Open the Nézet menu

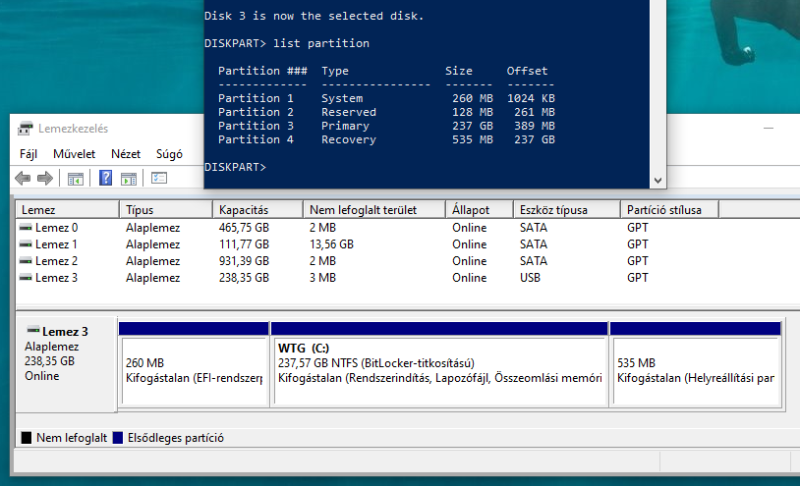(x=126, y=154)
